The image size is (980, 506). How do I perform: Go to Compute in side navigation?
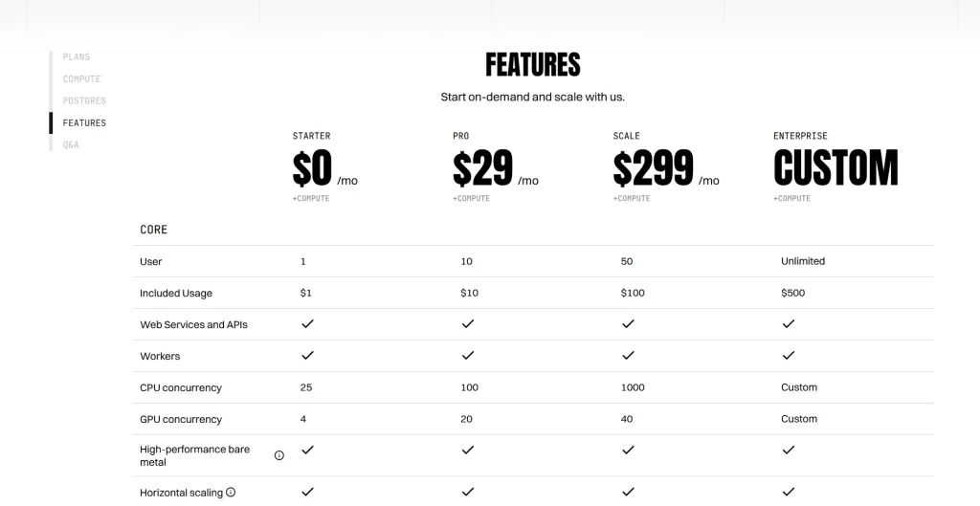tap(81, 78)
